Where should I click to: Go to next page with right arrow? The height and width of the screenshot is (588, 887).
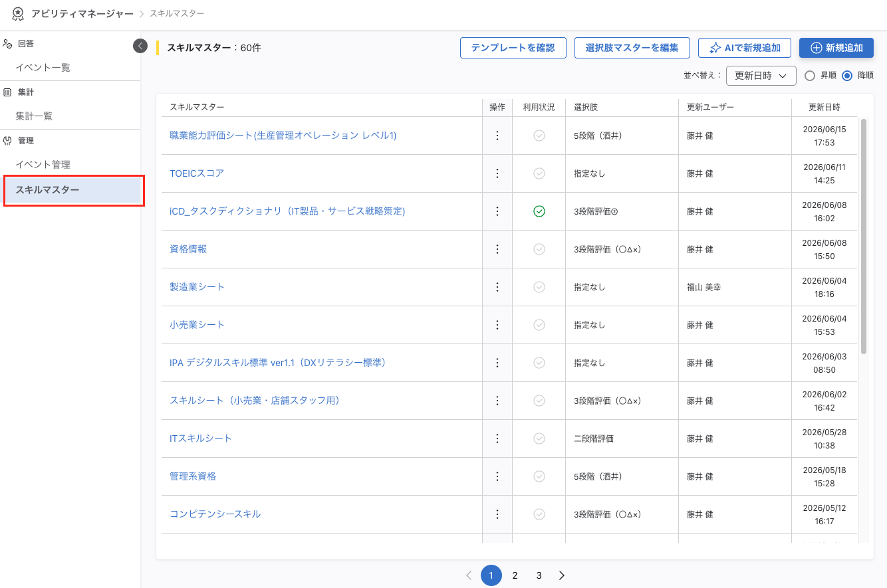click(x=562, y=575)
